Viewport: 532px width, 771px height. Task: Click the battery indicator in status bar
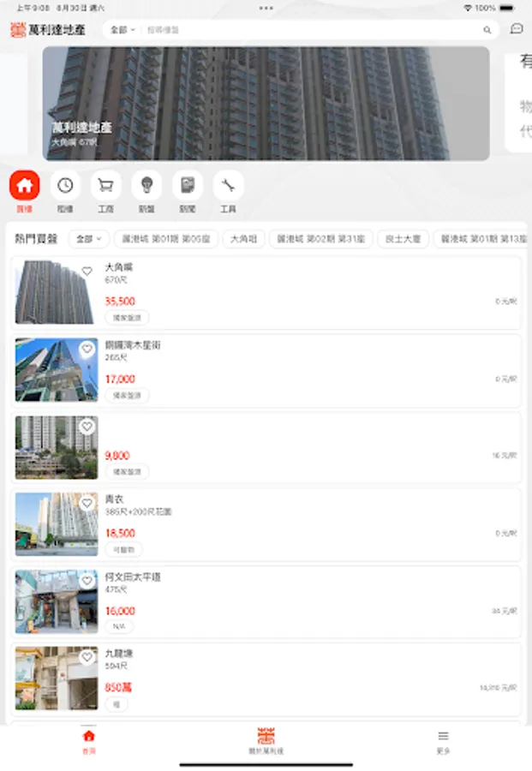pyautogui.click(x=506, y=8)
